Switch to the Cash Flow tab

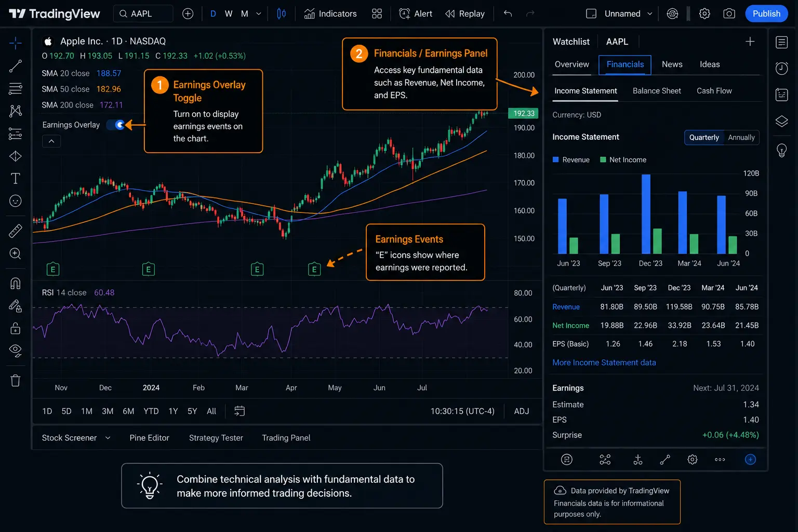(714, 91)
